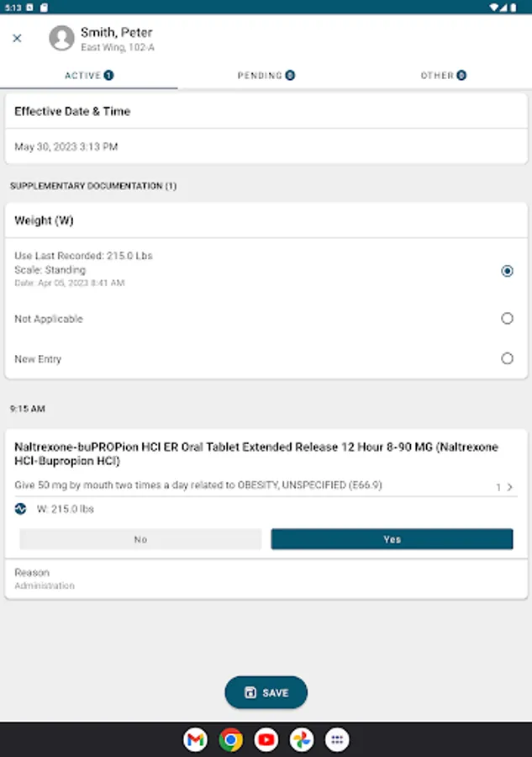Expand Naltrexone order details chevron

coord(508,487)
